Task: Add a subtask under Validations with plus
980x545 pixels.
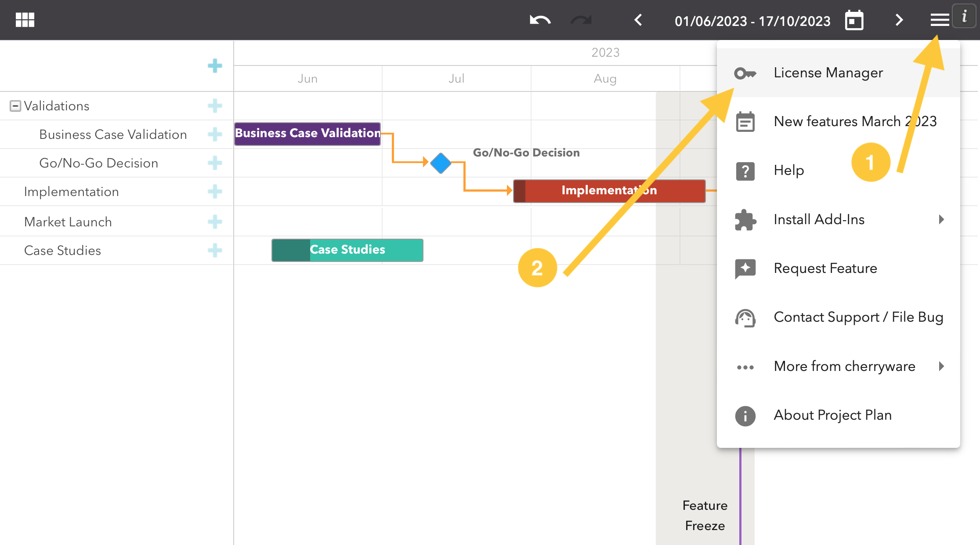Action: tap(215, 106)
